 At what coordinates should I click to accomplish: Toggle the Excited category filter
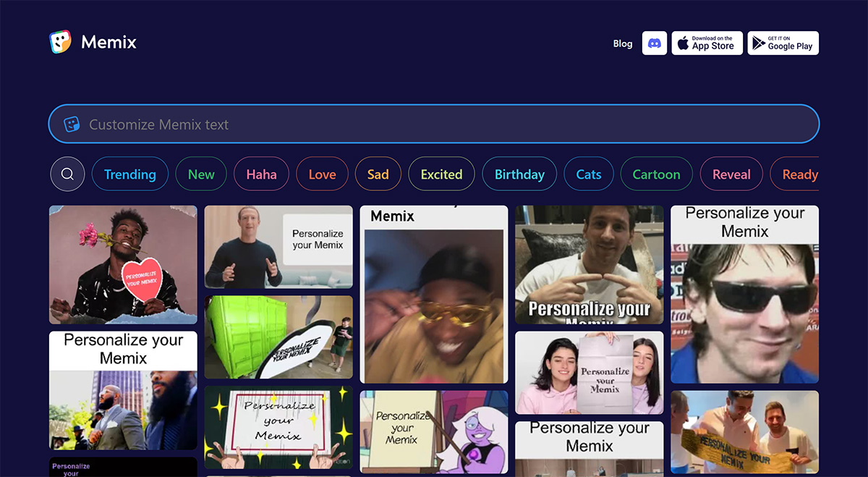tap(441, 174)
